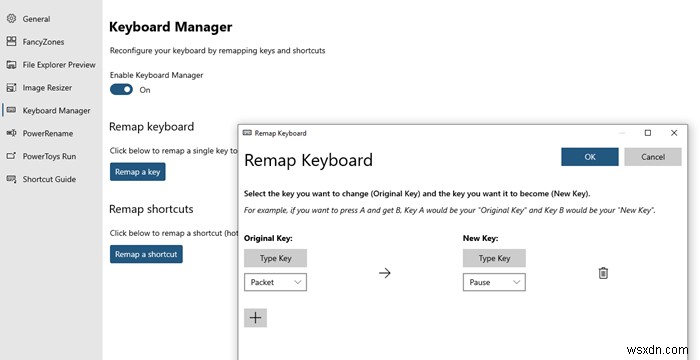
Task: Click the Original Key: label
Action: 268,239
